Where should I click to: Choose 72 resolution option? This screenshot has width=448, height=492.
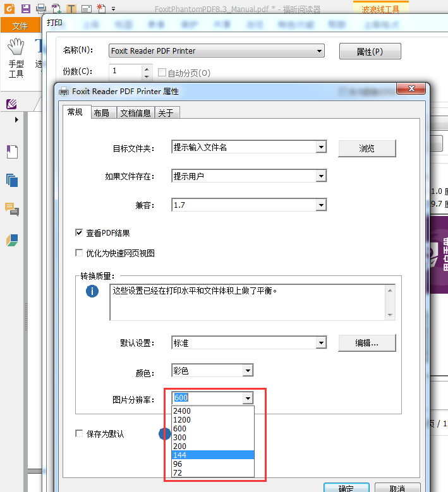213,472
